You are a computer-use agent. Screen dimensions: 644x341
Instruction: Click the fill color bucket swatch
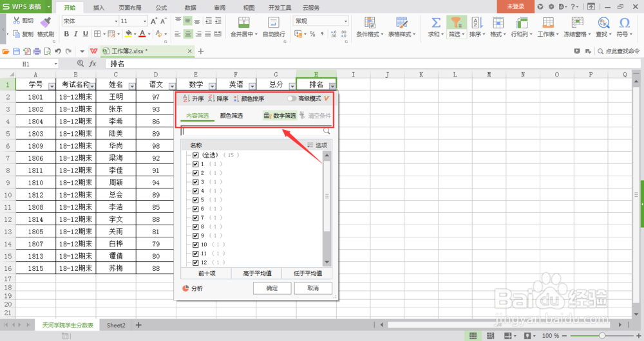[129, 33]
